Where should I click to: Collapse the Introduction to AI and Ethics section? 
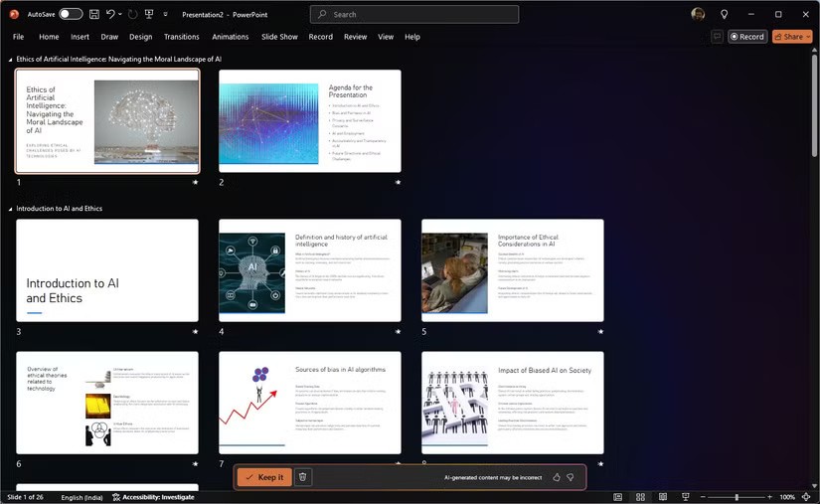[11, 209]
